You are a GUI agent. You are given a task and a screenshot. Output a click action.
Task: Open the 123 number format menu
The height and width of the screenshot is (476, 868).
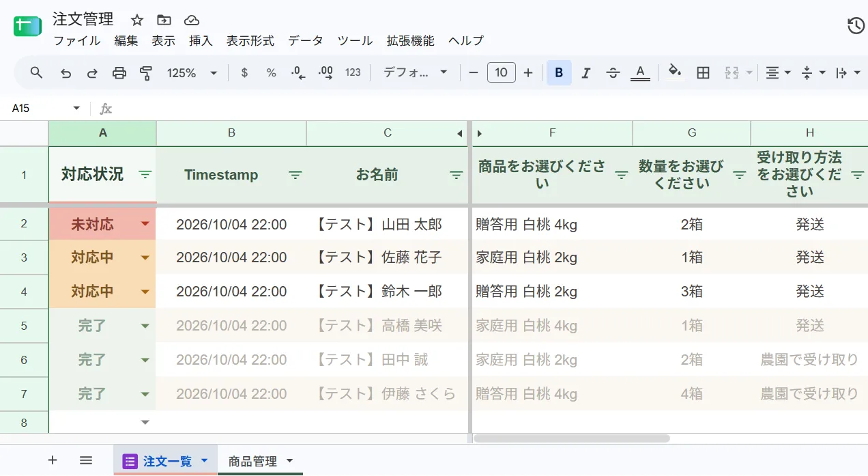click(x=353, y=72)
